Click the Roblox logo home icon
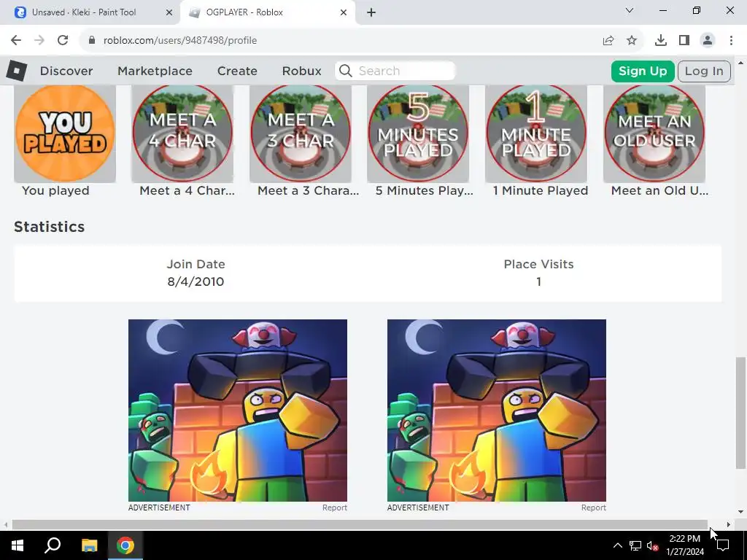The width and height of the screenshot is (747, 560). (x=17, y=71)
